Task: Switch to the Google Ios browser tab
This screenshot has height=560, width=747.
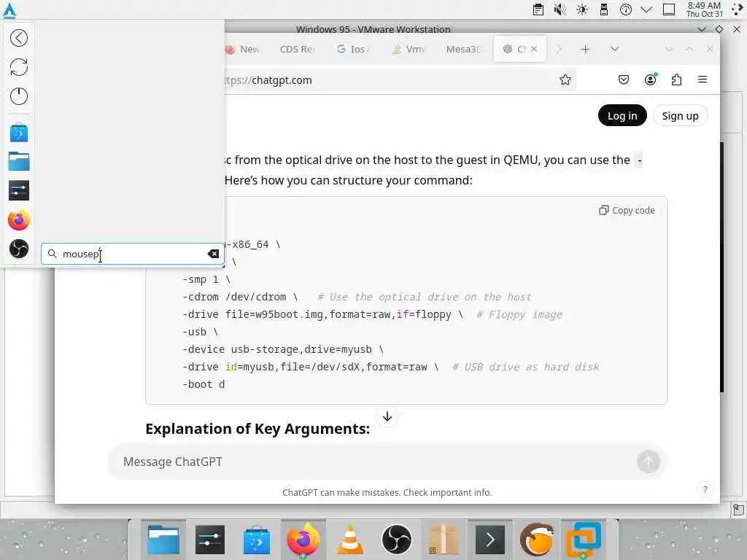Action: click(354, 49)
